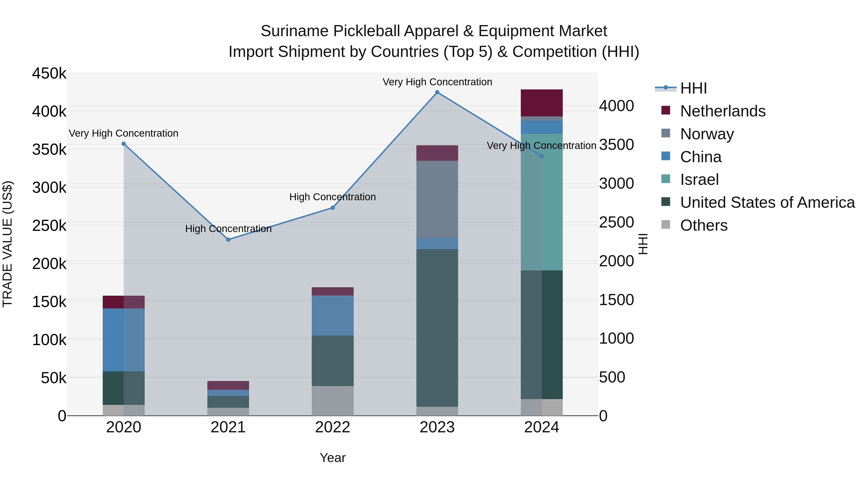
Task: Click the 2024 United States bar segment
Action: [x=542, y=335]
